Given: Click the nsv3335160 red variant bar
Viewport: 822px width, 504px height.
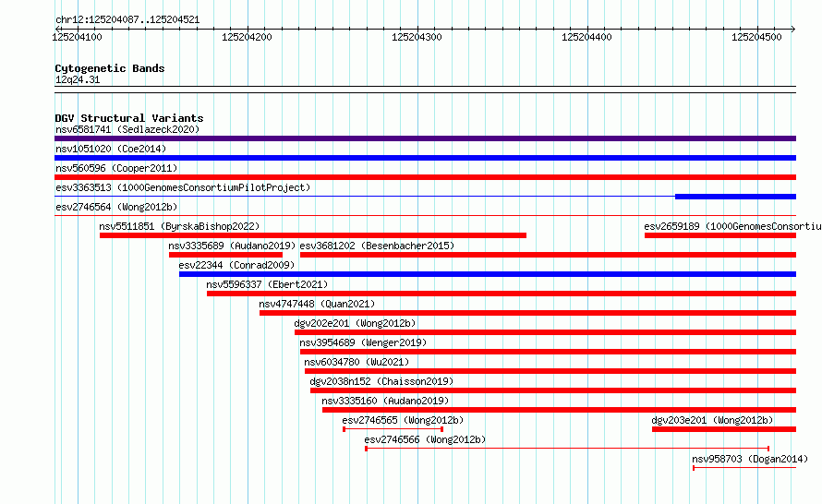Looking at the screenshot, I should (560, 410).
